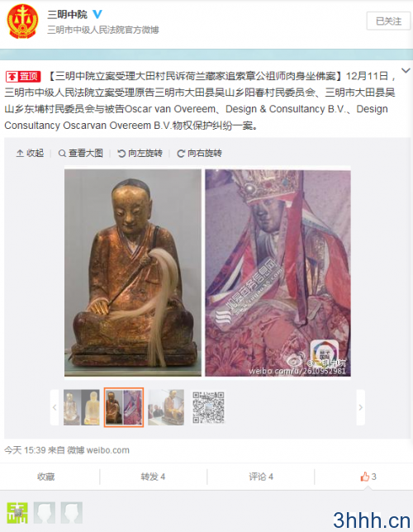Open the 转发 4 repost tab
This screenshot has height=532, width=413.
pos(153,477)
